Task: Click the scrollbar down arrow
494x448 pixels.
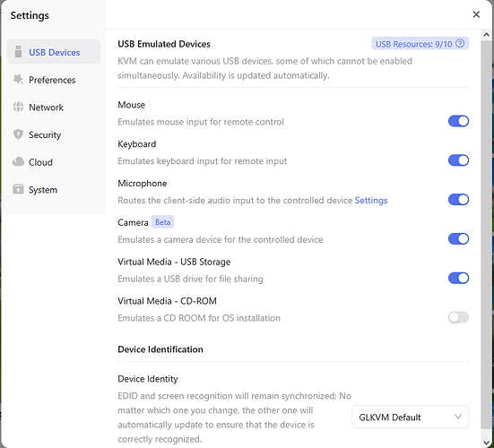Action: [x=486, y=443]
